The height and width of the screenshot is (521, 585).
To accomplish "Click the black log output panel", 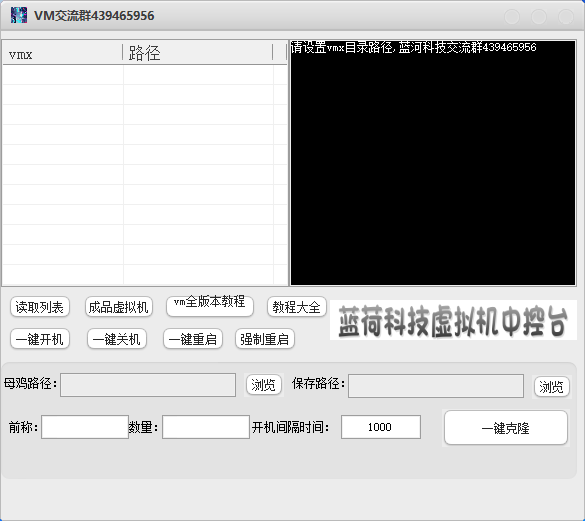I will point(433,163).
